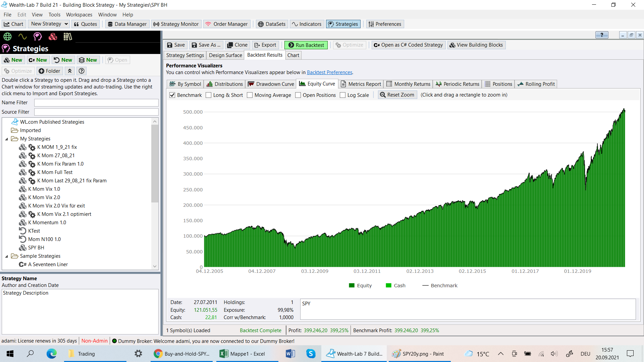The image size is (644, 362).
Task: Enable the Log Scale checkbox
Action: (342, 95)
